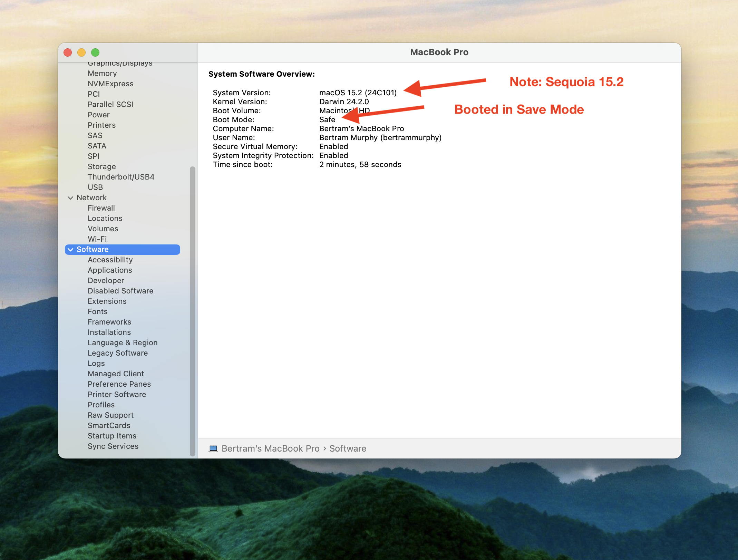Collapse the Software section chevron

point(70,250)
